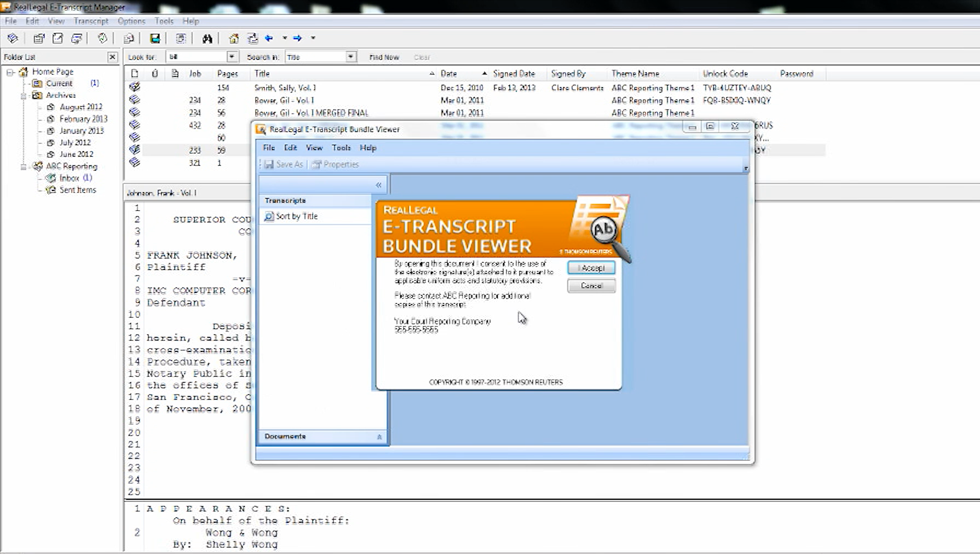Click the I Accept button
Image resolution: width=980 pixels, height=554 pixels.
click(591, 268)
